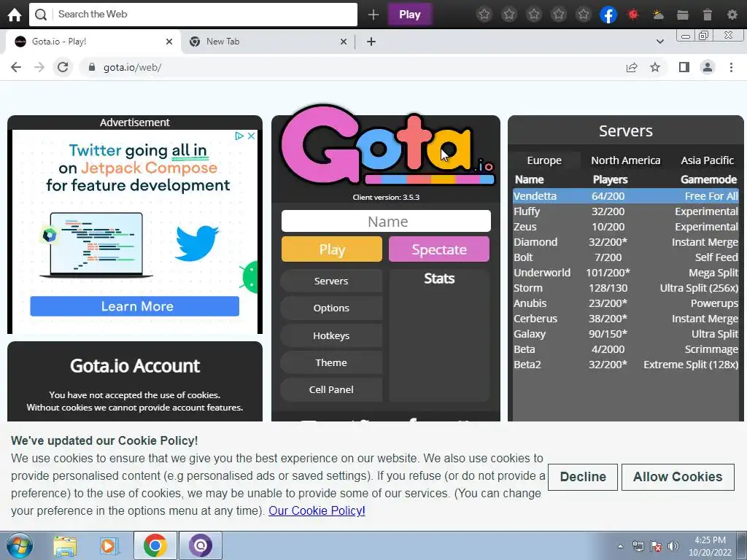
Task: Select the Cerberus server row
Action: [x=625, y=319]
